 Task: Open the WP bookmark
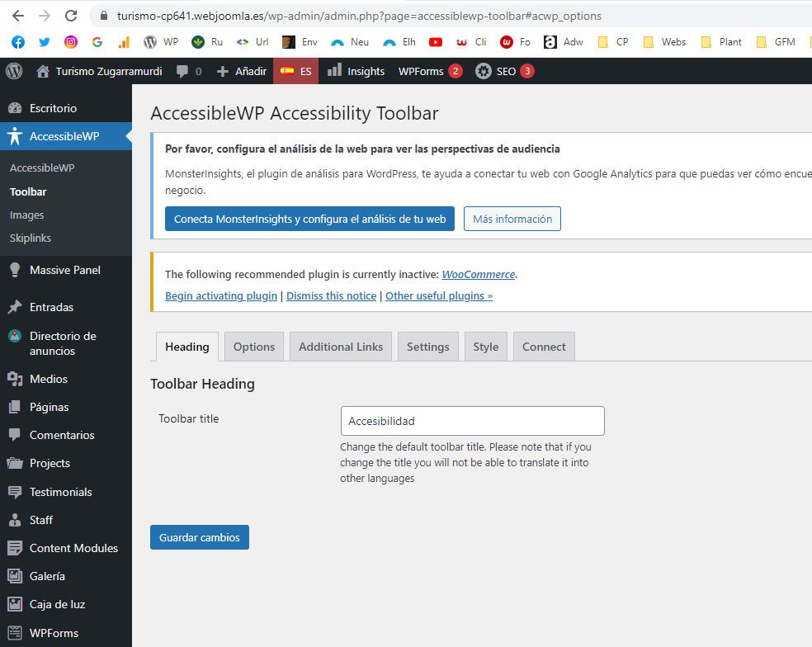[161, 42]
